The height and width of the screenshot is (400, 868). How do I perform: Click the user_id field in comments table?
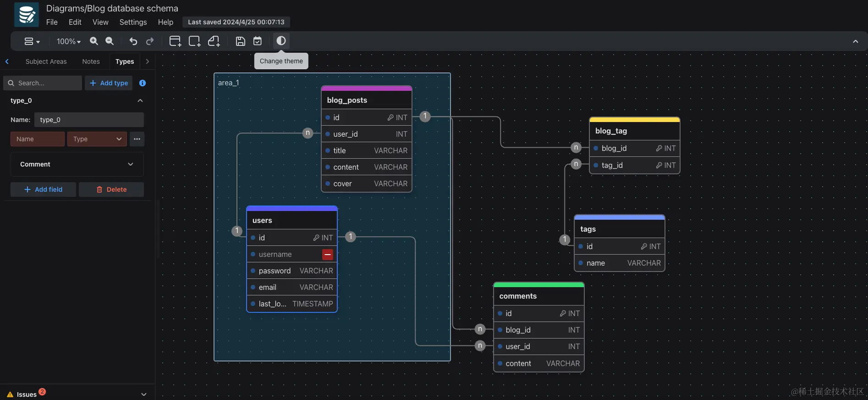point(539,346)
